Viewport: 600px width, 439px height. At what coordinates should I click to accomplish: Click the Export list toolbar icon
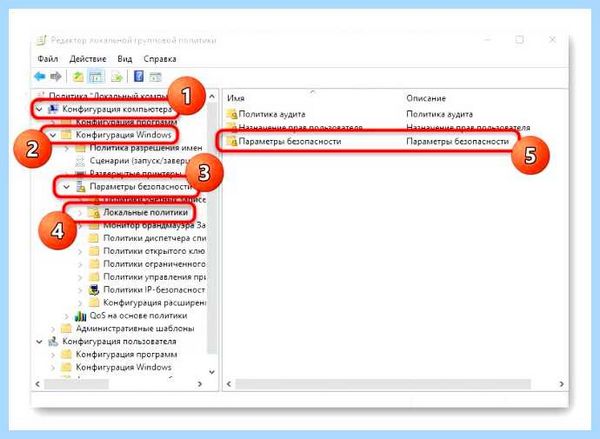pyautogui.click(x=116, y=77)
